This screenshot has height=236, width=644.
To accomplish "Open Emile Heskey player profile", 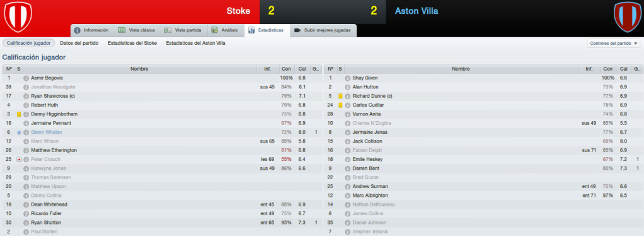I will [365, 160].
